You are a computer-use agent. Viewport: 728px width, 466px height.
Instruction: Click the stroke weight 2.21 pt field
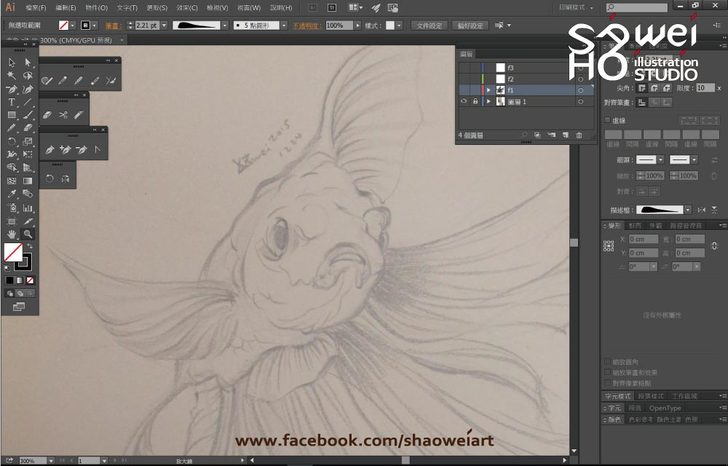point(145,24)
